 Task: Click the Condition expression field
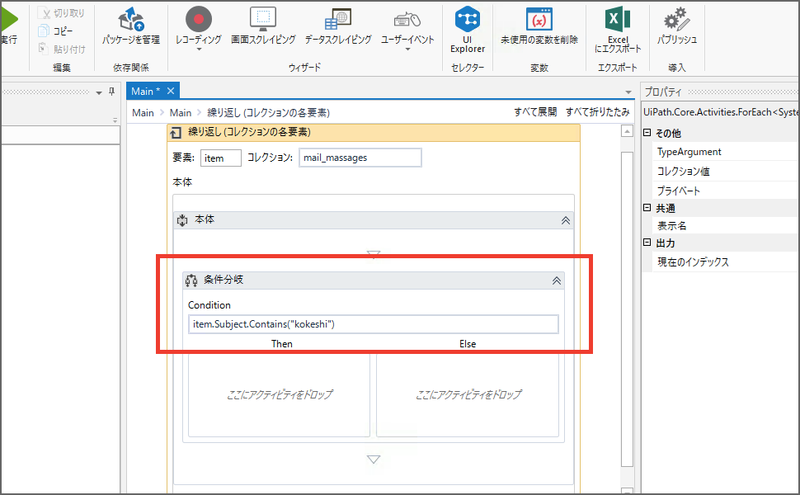[x=373, y=325]
